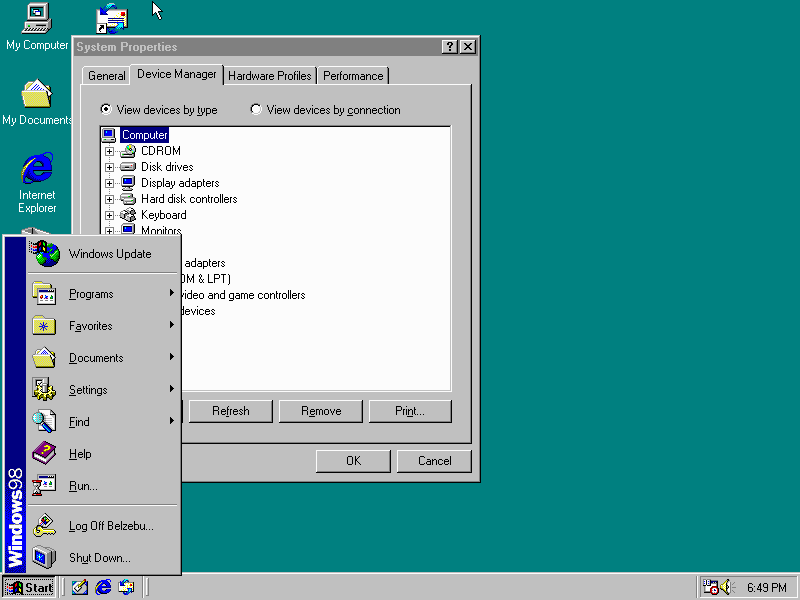This screenshot has width=800, height=600.
Task: Choose Shut Down... from Start menu
Action: (x=103, y=558)
